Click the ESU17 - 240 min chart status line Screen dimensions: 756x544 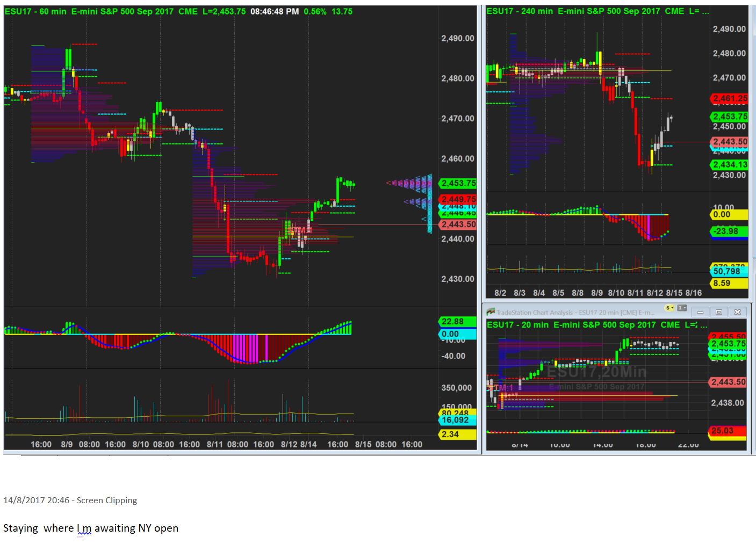coord(597,11)
